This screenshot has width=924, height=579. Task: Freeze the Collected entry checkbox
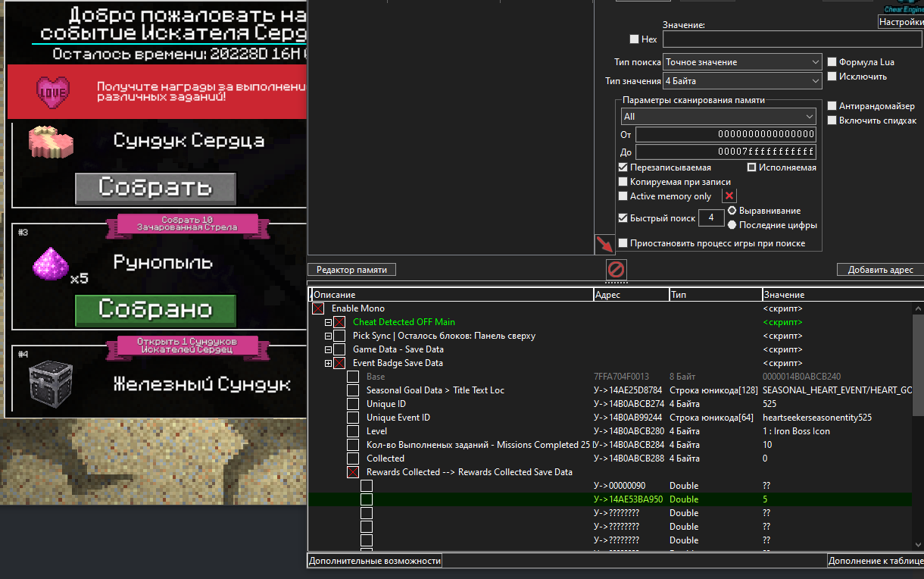[353, 459]
